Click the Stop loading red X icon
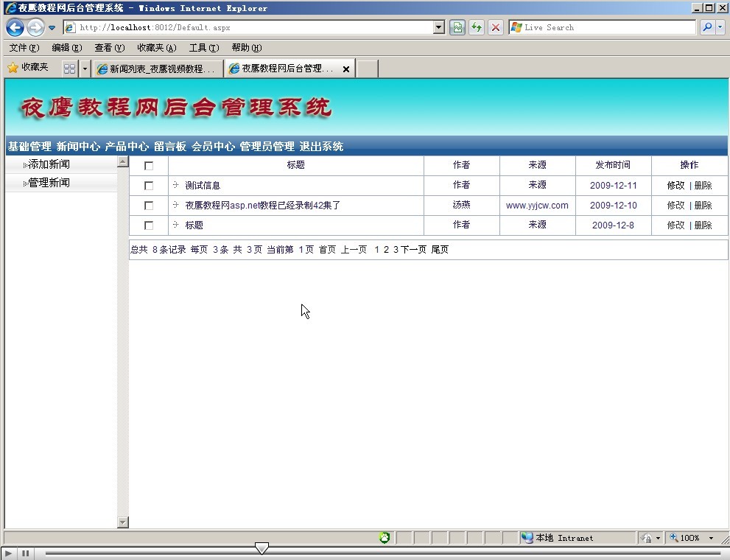This screenshot has height=560, width=730. (496, 28)
